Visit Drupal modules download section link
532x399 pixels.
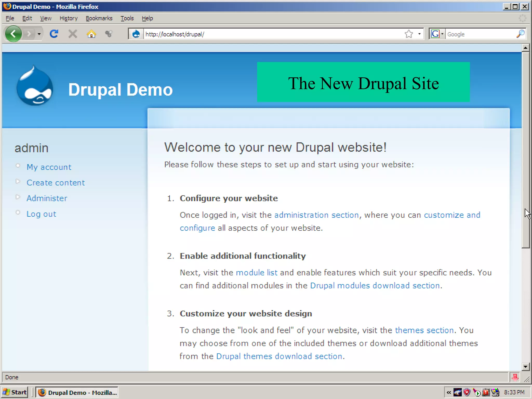pos(375,285)
